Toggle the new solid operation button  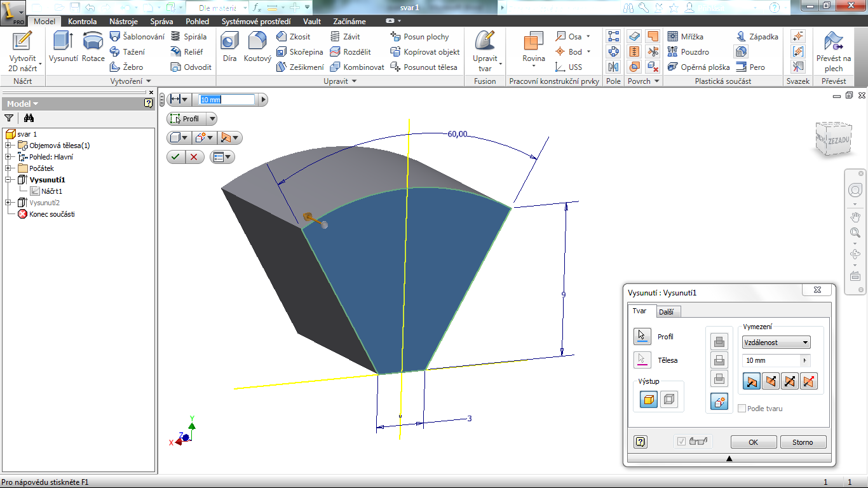[719, 402]
